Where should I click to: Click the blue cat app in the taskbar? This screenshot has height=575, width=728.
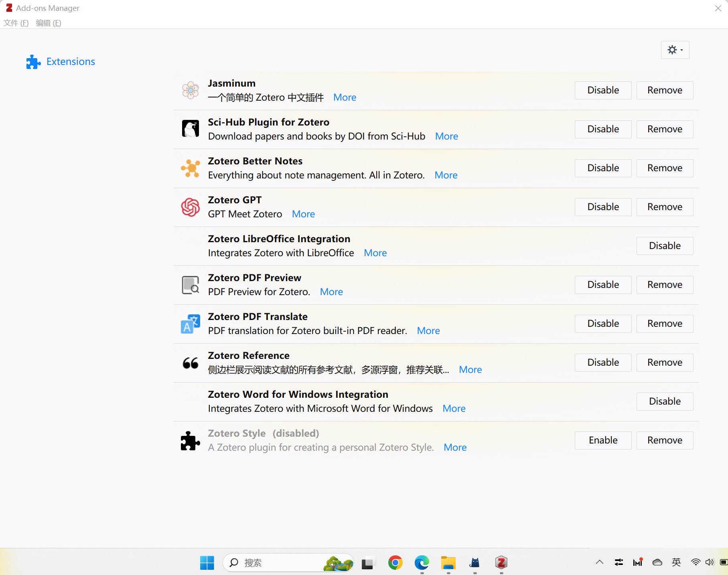tap(475, 563)
